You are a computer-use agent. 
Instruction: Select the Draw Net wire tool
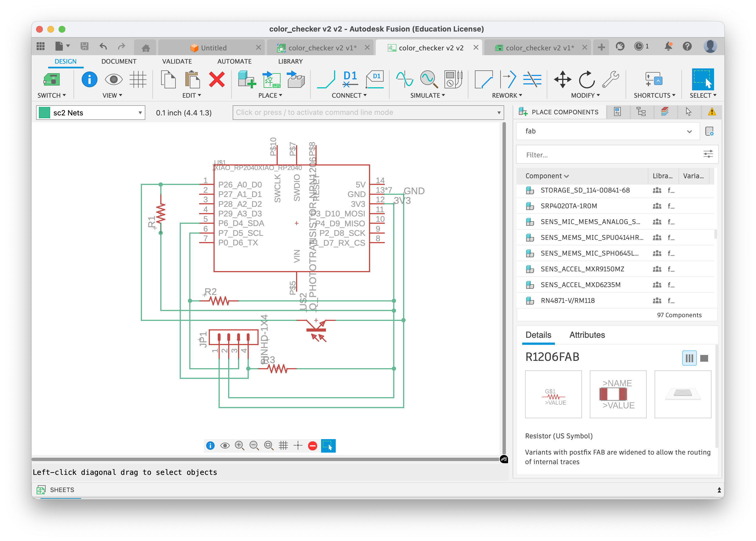pyautogui.click(x=326, y=80)
